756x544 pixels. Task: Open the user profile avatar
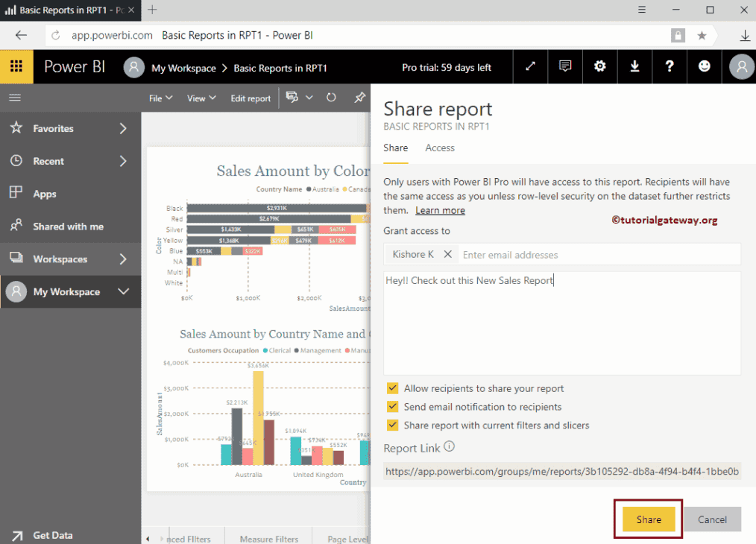point(740,66)
